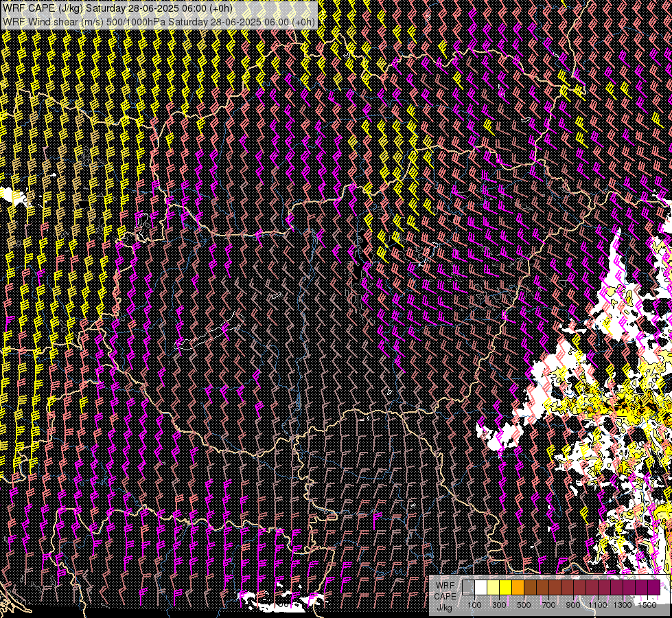Click the legend value 300
Viewport: 672px width, 618px height.
pos(499,605)
